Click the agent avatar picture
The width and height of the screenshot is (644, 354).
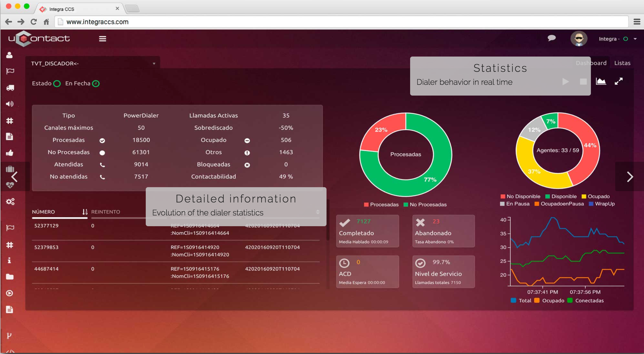579,38
